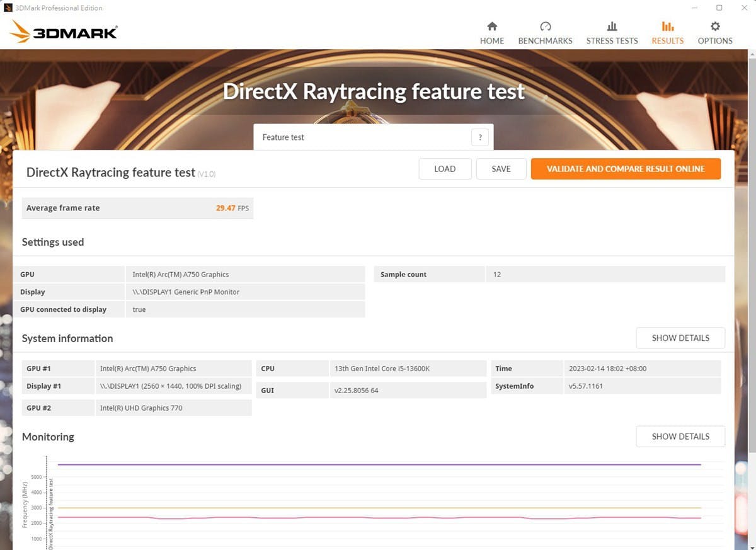Screen dimensions: 756x550
Task: Click the purple frequency line in chart
Action: click(x=379, y=465)
